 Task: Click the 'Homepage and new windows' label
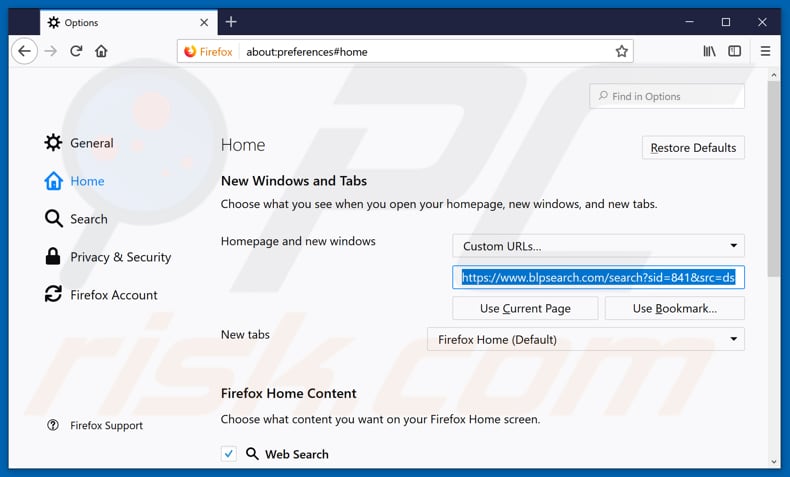298,241
